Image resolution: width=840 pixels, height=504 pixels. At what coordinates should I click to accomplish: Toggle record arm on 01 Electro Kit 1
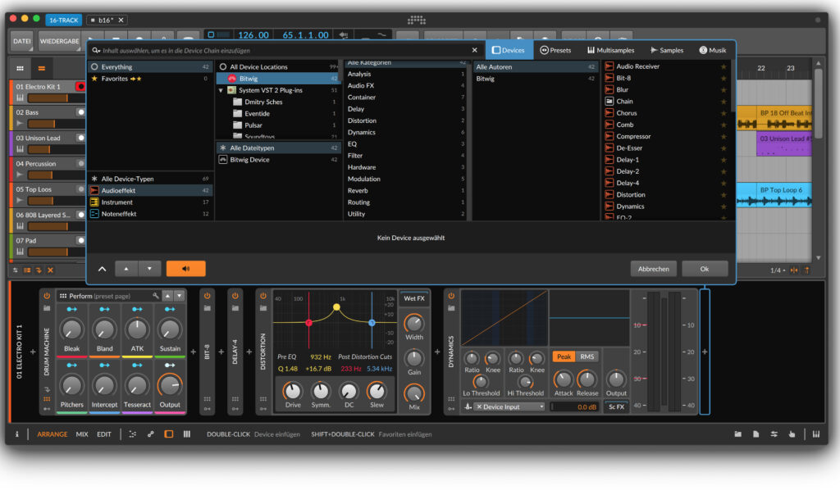(x=80, y=87)
